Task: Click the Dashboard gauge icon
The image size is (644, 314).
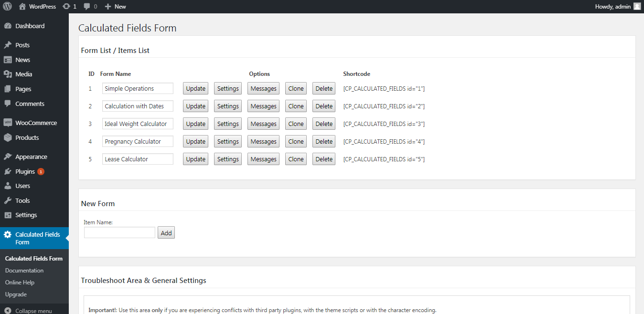Action: pyautogui.click(x=8, y=26)
